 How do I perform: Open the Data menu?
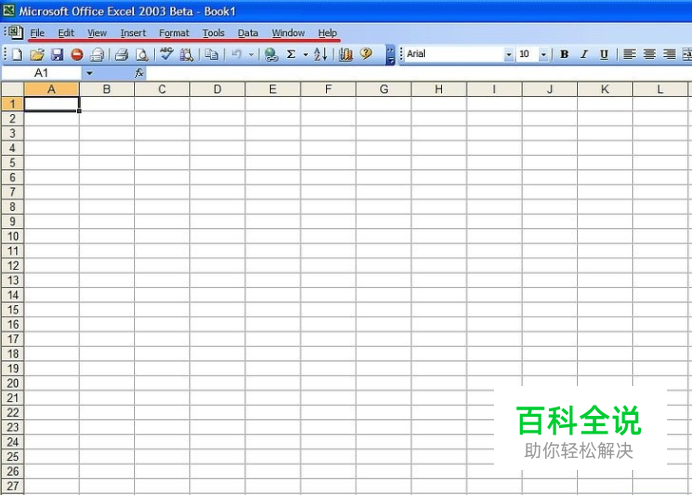tap(248, 33)
